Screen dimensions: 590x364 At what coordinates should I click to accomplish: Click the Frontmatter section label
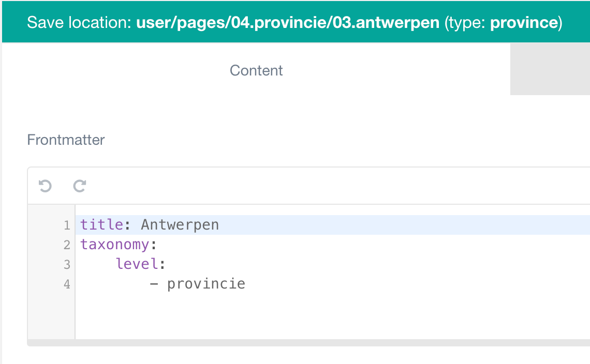[x=66, y=140]
